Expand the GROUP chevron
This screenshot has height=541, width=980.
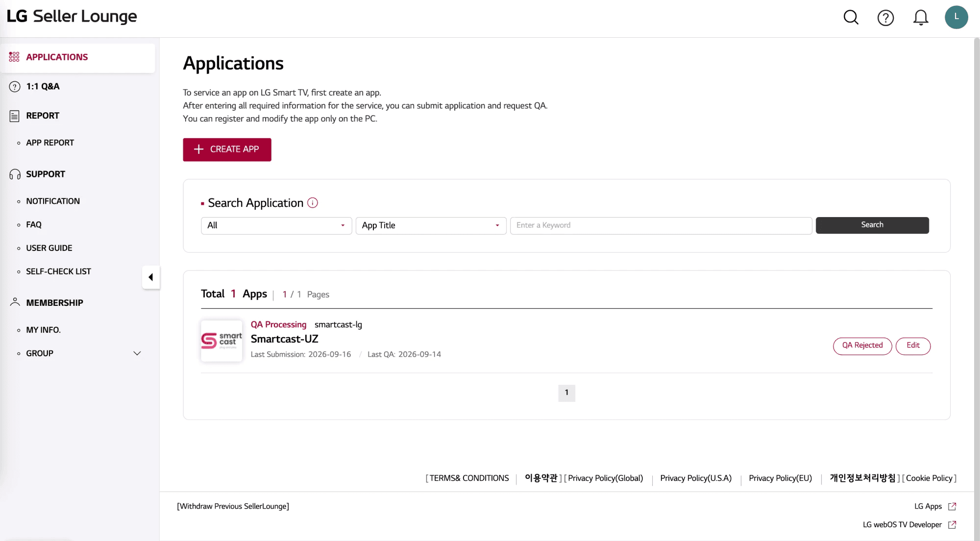137,353
